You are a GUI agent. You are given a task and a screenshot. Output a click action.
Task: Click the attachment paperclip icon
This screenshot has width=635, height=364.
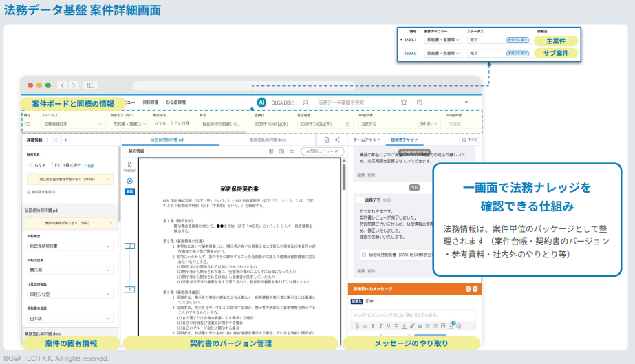(357, 326)
